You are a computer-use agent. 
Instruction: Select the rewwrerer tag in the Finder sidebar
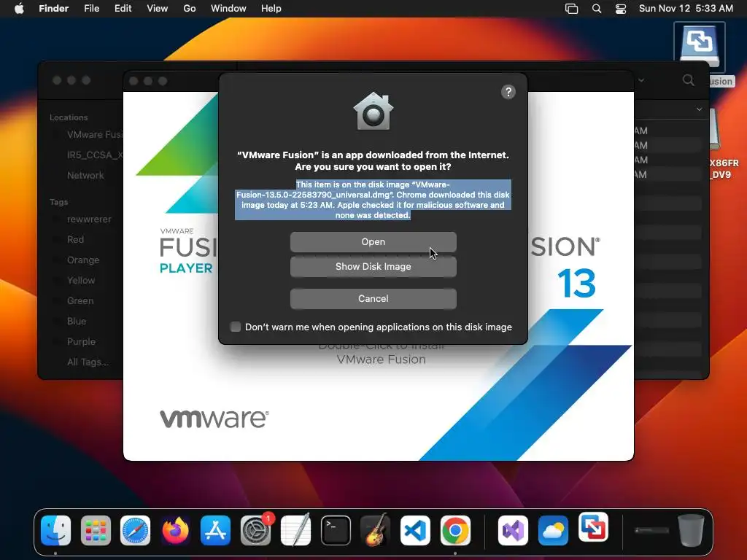click(88, 219)
